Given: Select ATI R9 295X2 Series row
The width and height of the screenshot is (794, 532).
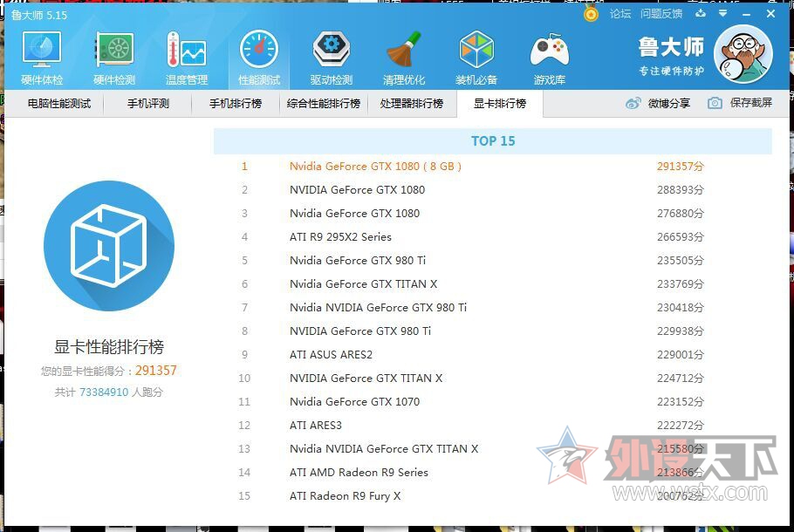Looking at the screenshot, I should pos(493,237).
